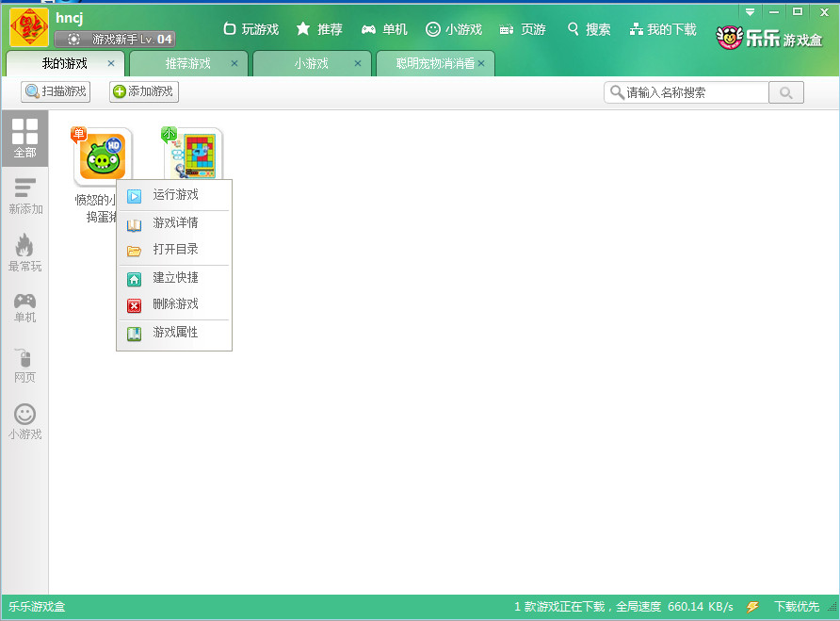Click the 添加游戏 button
This screenshot has height=621, width=840.
[x=144, y=91]
